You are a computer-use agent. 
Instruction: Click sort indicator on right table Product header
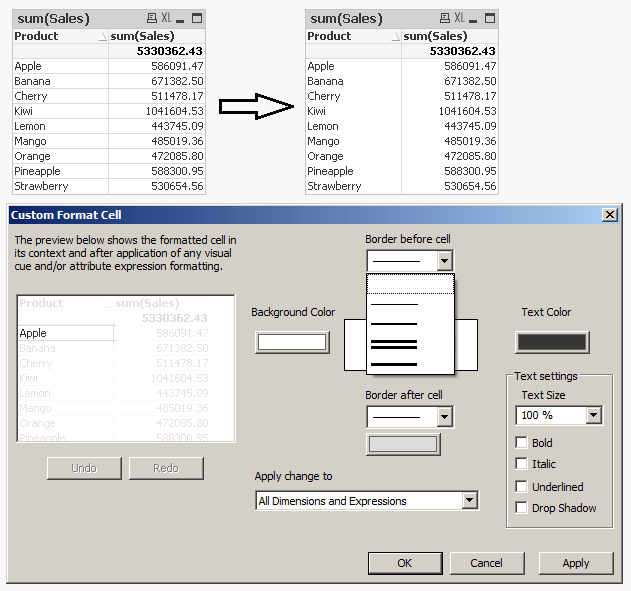(x=396, y=37)
